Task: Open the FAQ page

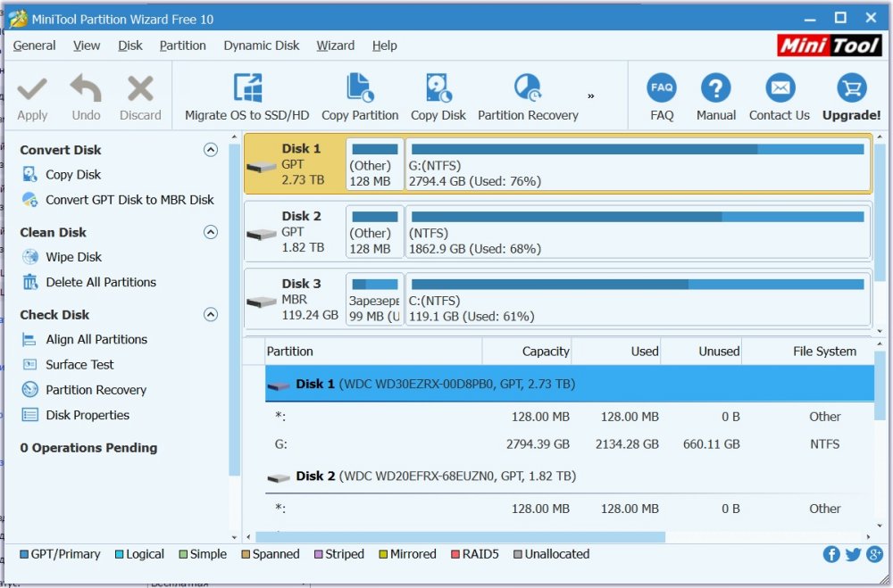Action: (x=662, y=89)
